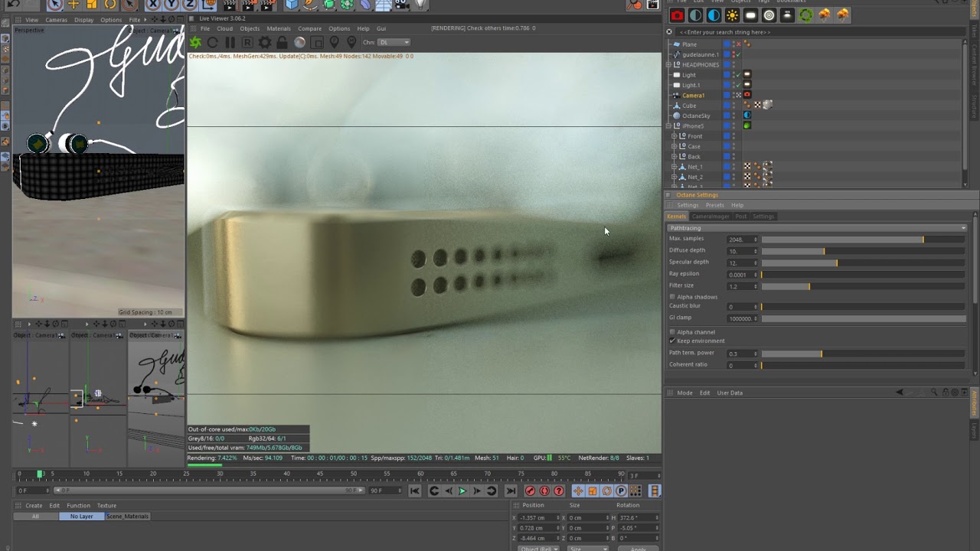Open the Object (Rel) coordinate dropdown

point(537,548)
